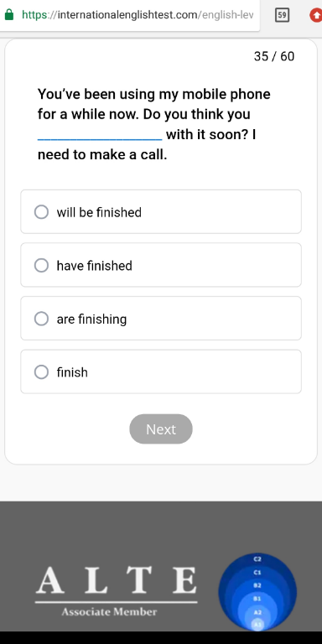Select the "will be finished" radio button
Screen dimensions: 322x644
(x=41, y=212)
